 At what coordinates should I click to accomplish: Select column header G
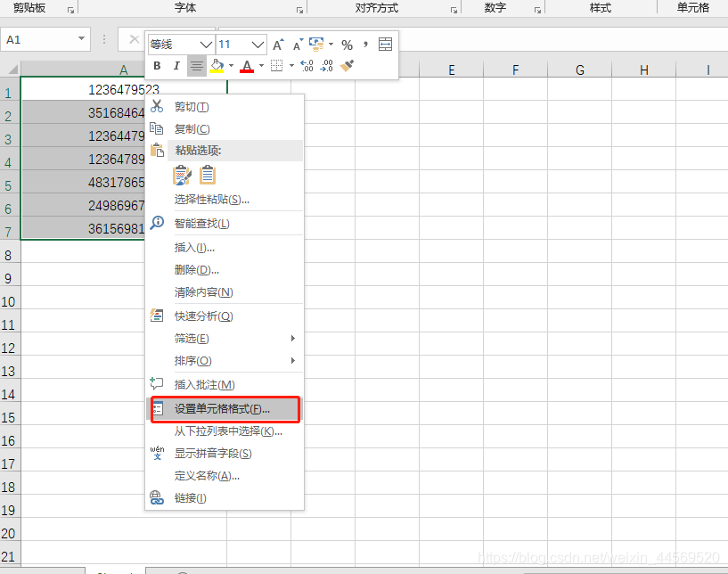coord(580,70)
